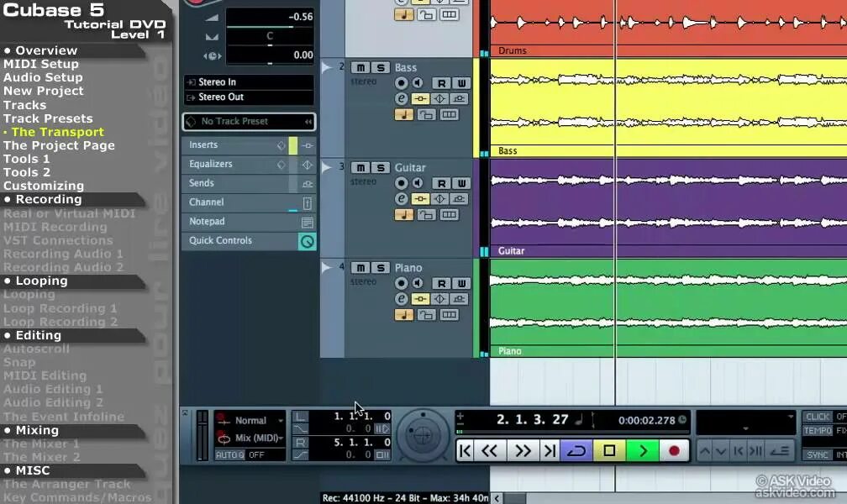
Task: Open Guitar channel settings edit button
Action: coord(401,199)
